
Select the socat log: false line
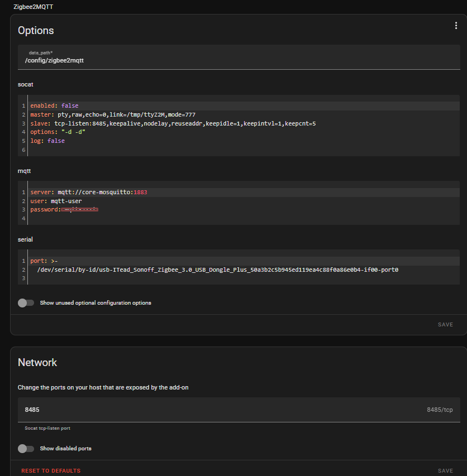click(x=47, y=141)
